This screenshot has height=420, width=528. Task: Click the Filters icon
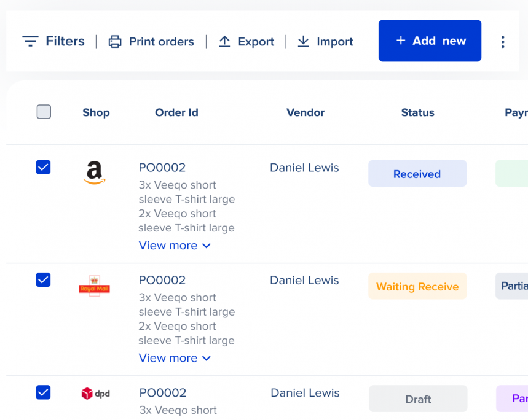(x=30, y=41)
